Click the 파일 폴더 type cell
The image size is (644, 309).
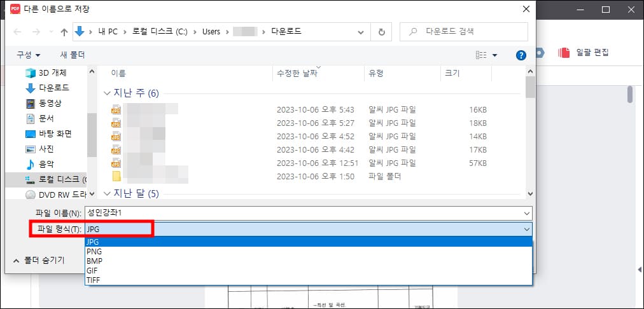pos(384,177)
